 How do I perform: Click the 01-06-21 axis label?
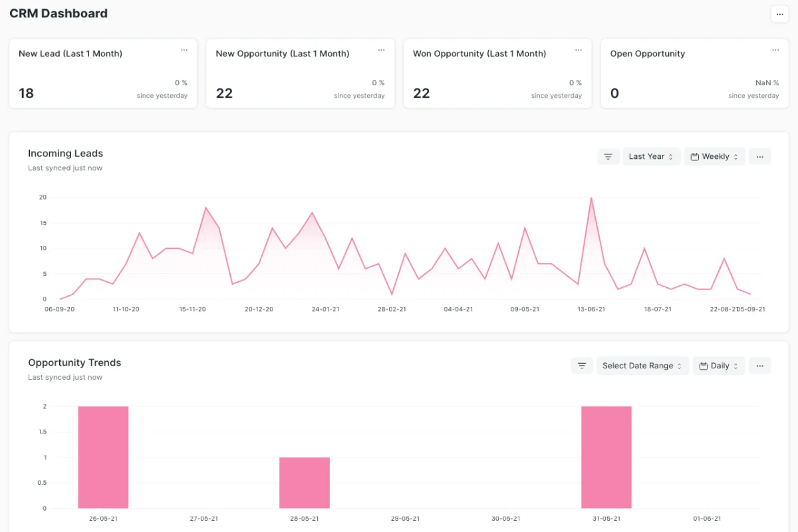click(x=707, y=519)
